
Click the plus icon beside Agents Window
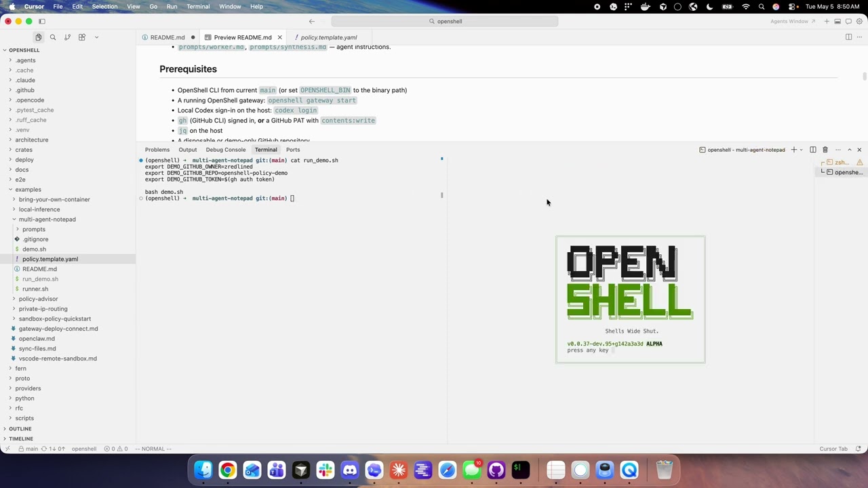827,21
